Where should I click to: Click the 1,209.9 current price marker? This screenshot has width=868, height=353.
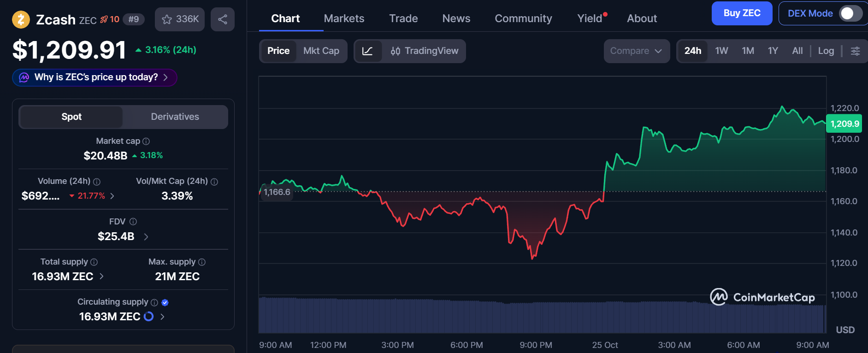[844, 124]
